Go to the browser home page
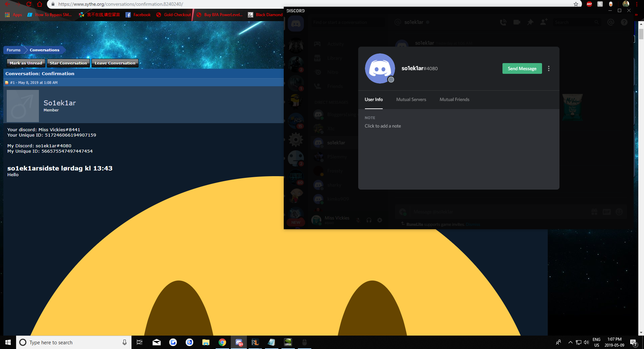The width and height of the screenshot is (644, 349). point(40,4)
